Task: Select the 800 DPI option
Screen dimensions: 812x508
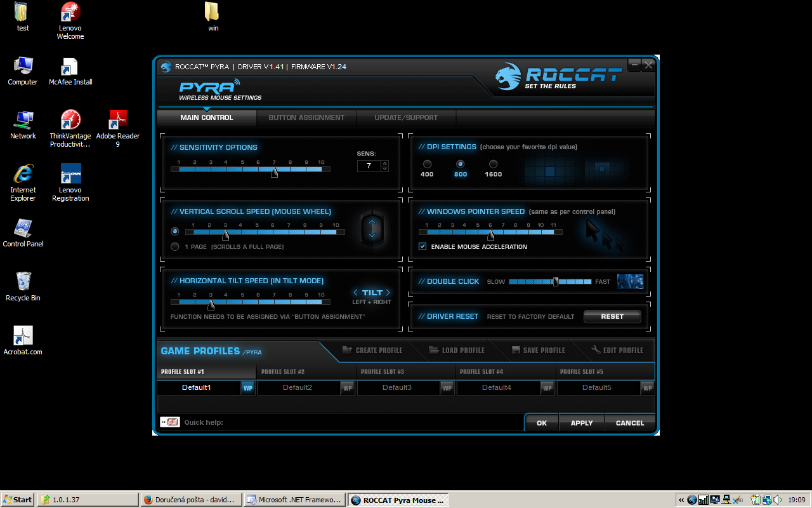Action: pos(461,164)
